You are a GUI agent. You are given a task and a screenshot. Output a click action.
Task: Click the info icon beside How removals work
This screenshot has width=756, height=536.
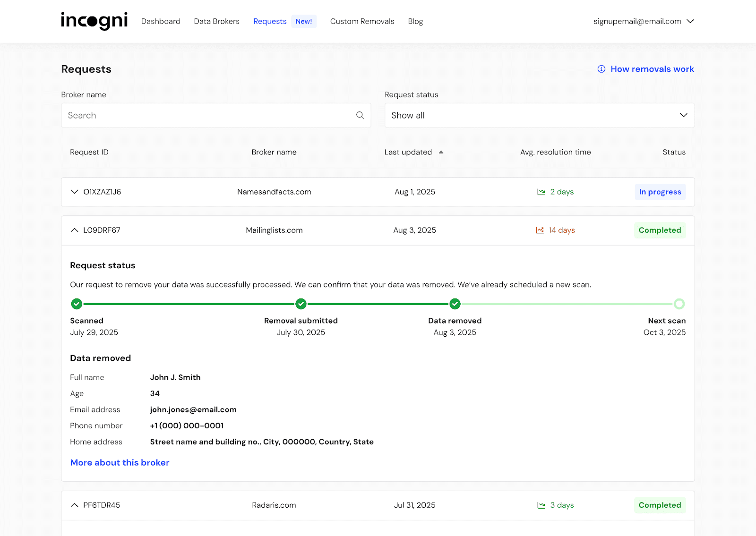pos(601,69)
